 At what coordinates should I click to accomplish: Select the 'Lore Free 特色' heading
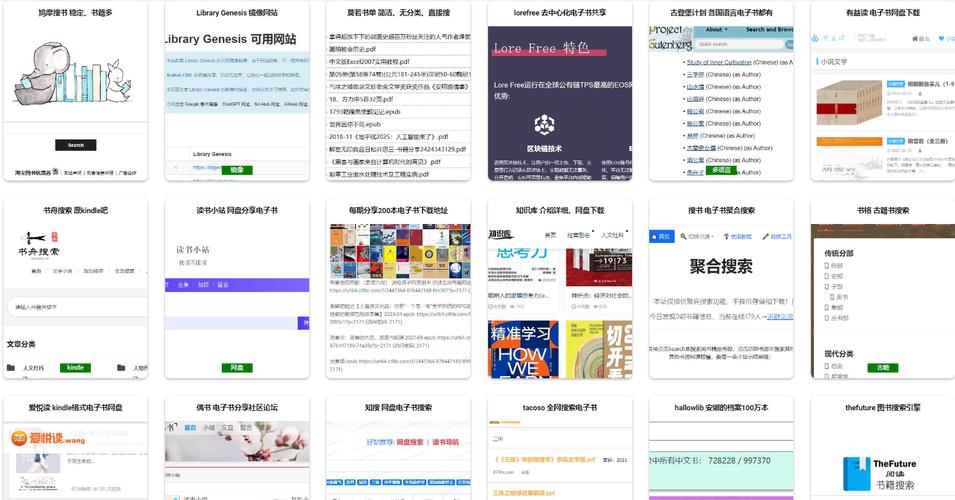541,48
